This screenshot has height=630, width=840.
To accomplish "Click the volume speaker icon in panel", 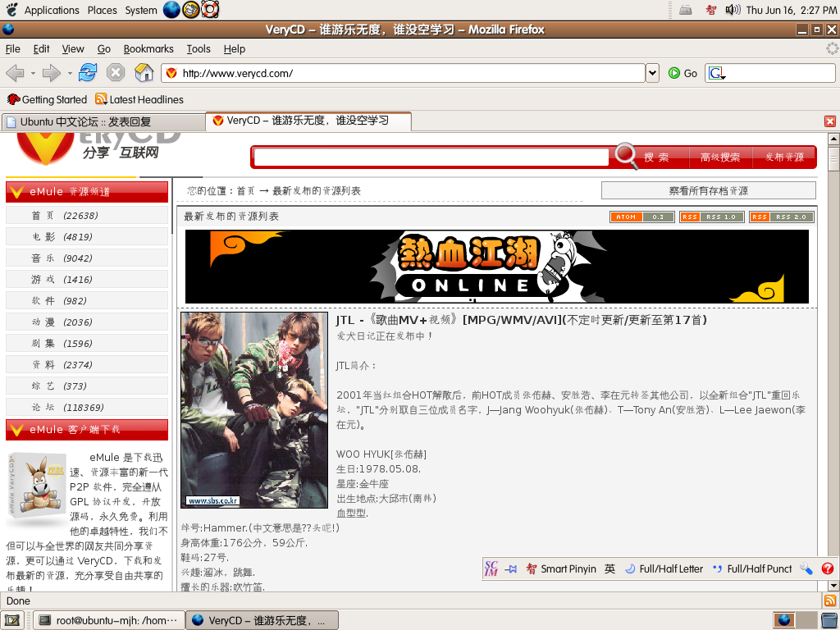I will pos(733,10).
